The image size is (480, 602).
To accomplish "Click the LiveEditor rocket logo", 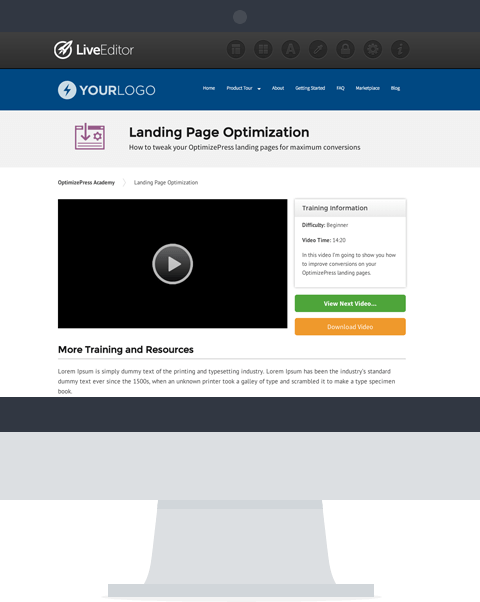I will 63,50.
